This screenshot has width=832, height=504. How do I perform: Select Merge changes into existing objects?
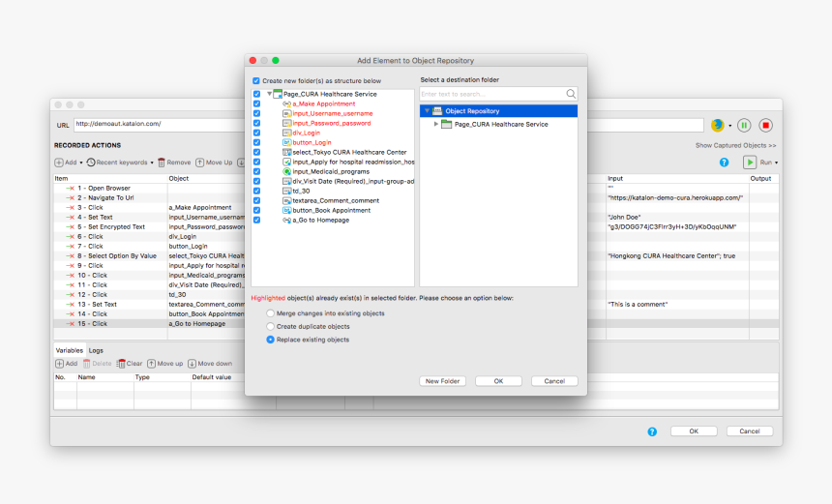pyautogui.click(x=271, y=313)
